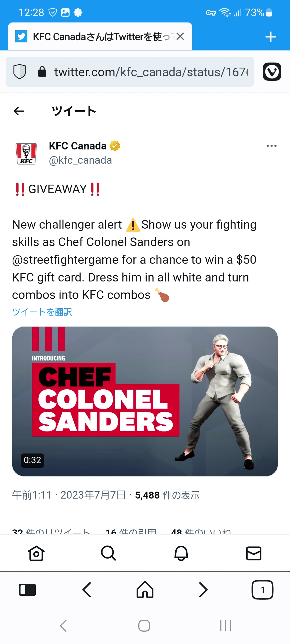Open Twitter search magnifier icon

(x=108, y=553)
